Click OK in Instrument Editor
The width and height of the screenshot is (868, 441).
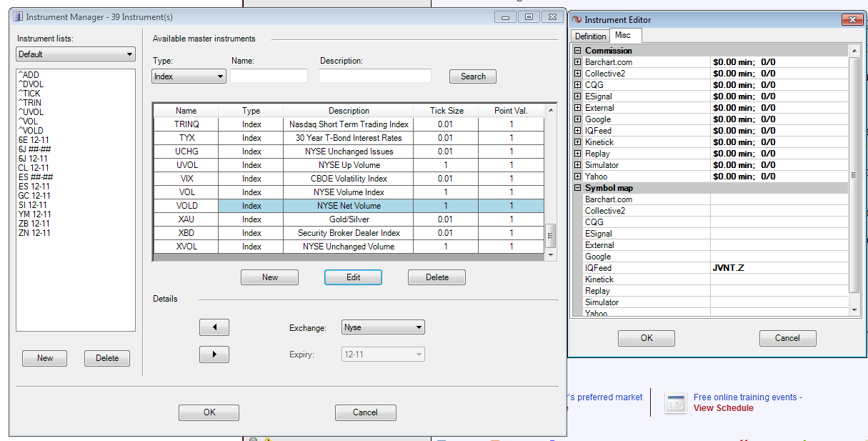(647, 338)
